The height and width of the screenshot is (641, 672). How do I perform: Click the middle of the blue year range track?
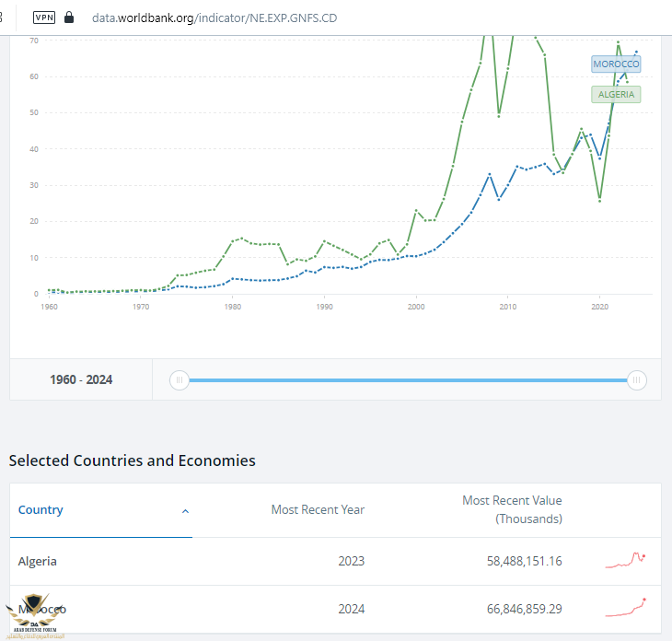tap(408, 379)
